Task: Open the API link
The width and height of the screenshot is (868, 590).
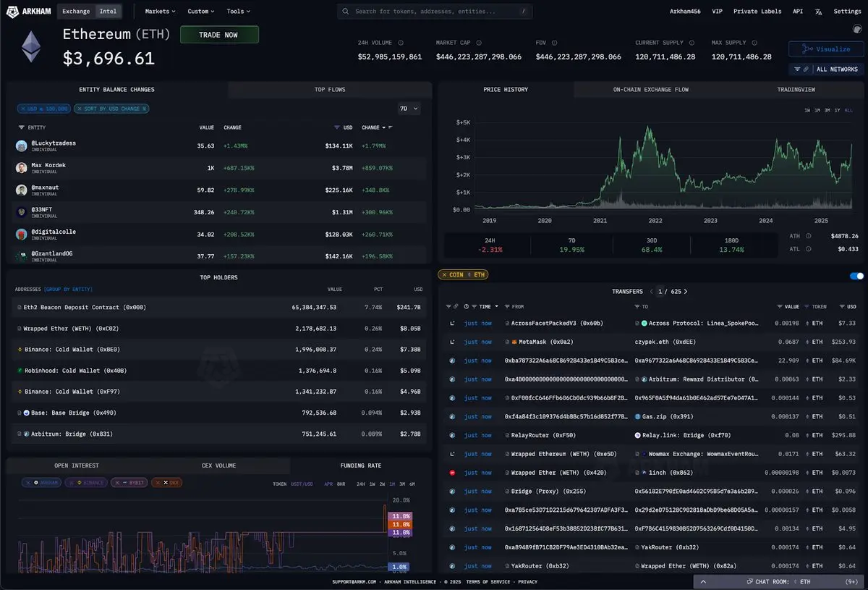Action: click(x=798, y=12)
